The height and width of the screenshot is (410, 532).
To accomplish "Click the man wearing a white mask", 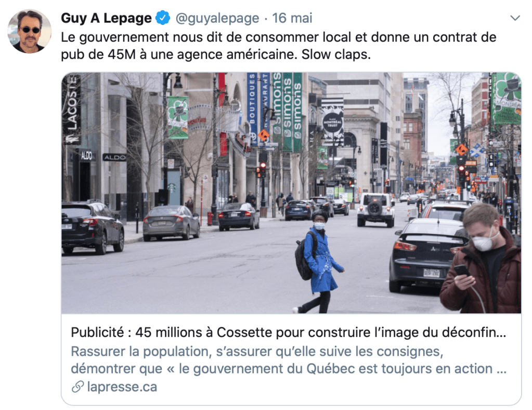I will click(482, 259).
